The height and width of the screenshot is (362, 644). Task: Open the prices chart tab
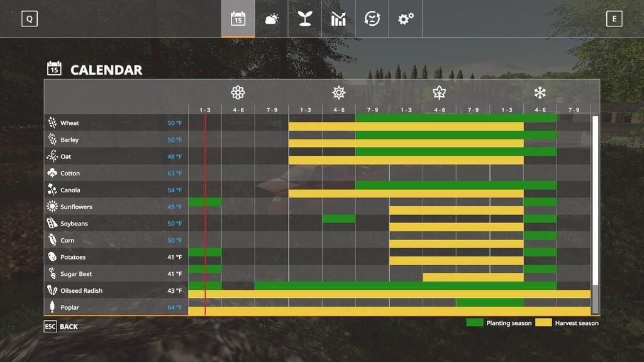point(338,19)
